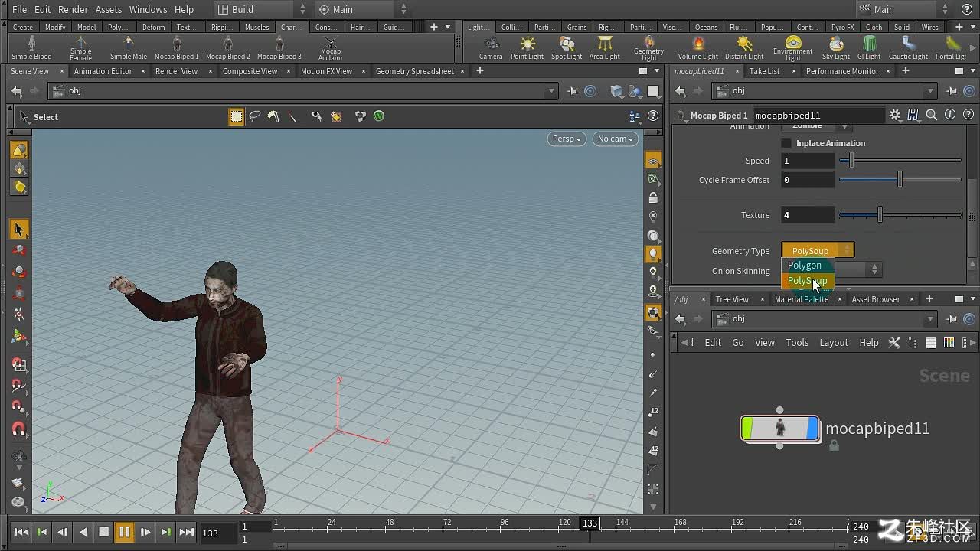Create a GI Light
The width and height of the screenshot is (980, 551).
(868, 47)
